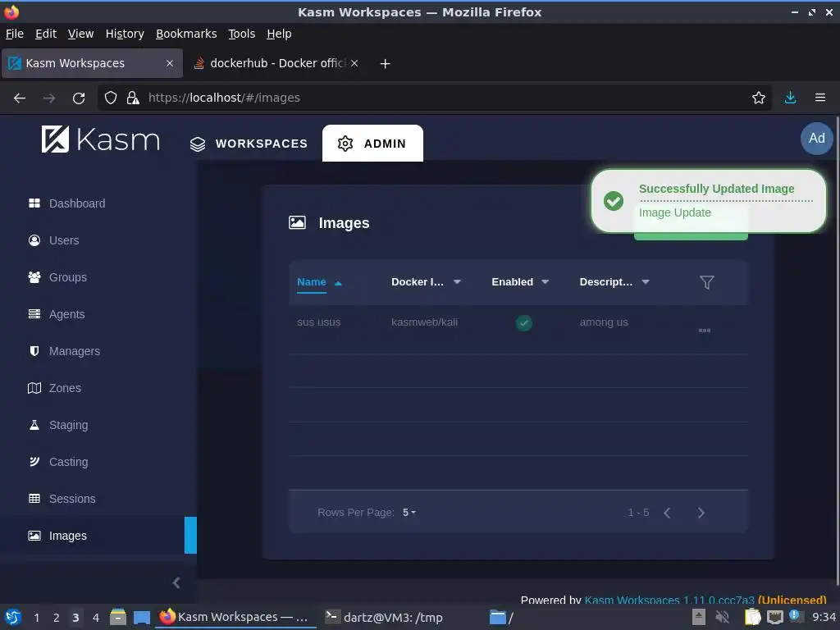
Task: Open the Casting settings page
Action: (x=57, y=463)
